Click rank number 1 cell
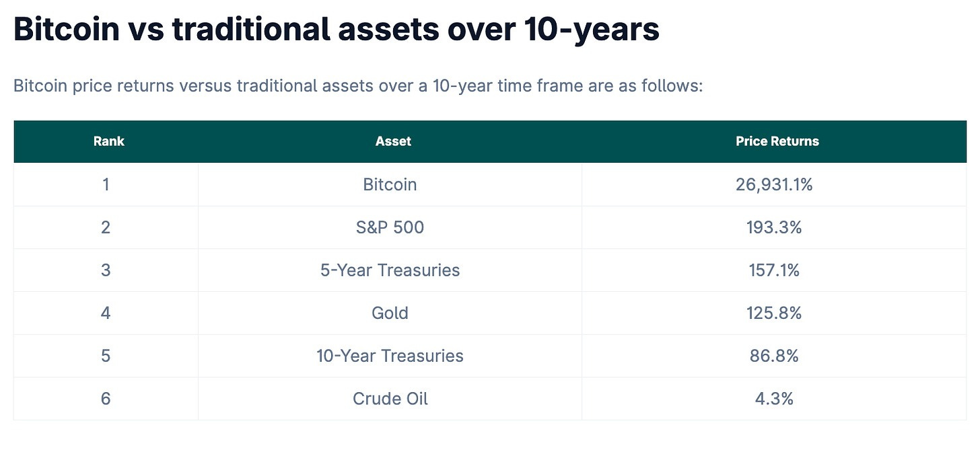980x456 pixels. click(x=106, y=184)
